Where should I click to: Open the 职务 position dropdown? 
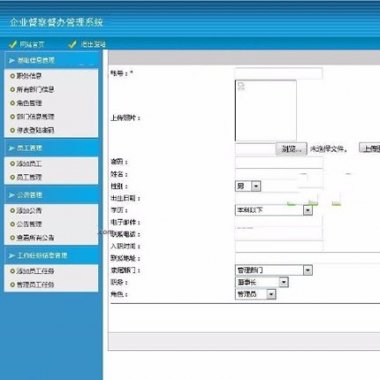click(x=262, y=282)
